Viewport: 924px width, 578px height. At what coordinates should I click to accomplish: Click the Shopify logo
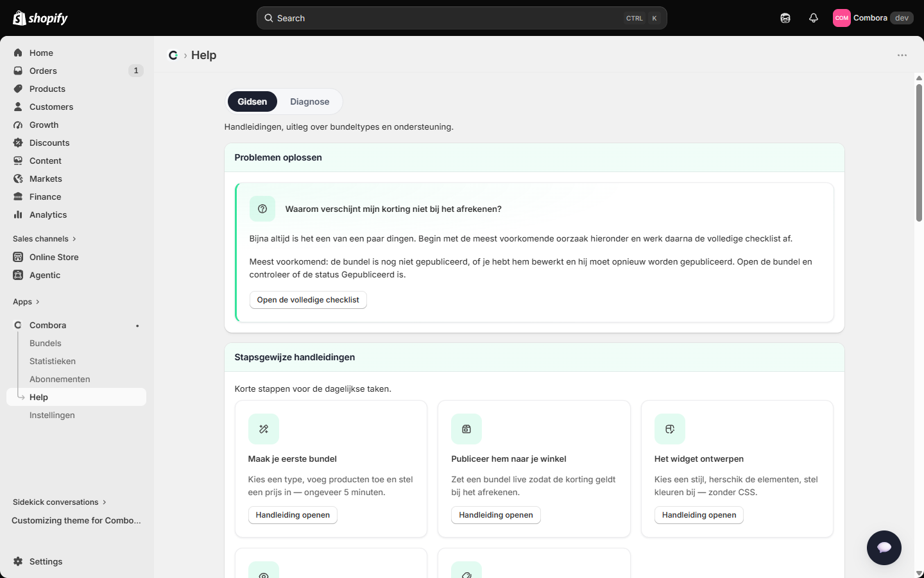coord(40,18)
